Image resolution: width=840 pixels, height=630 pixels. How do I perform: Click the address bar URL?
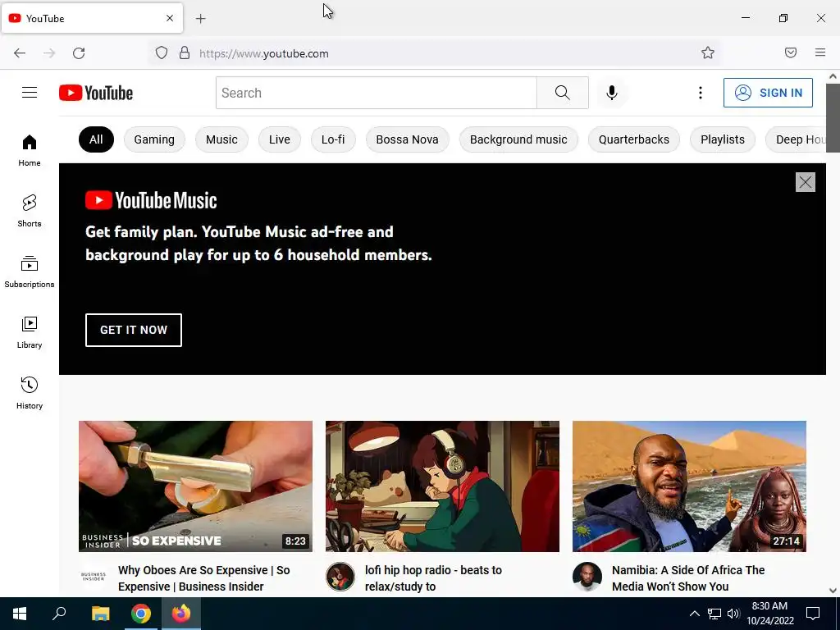264,53
